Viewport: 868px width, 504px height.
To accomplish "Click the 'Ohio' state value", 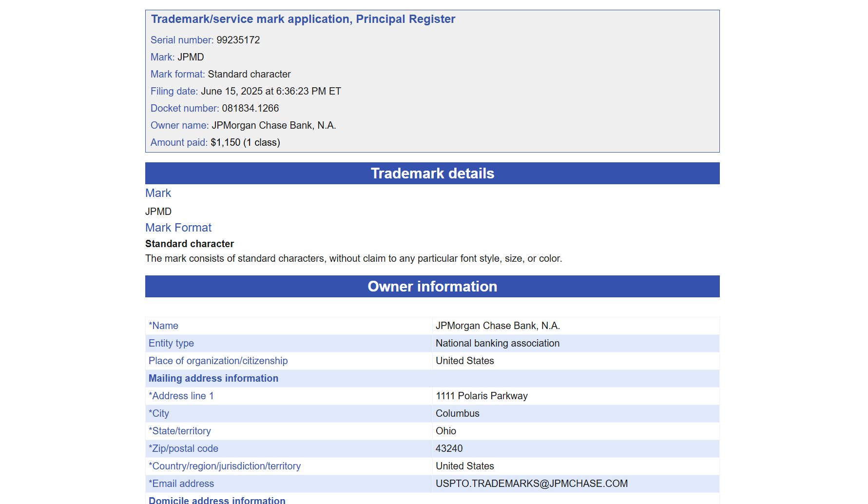I will (x=446, y=431).
